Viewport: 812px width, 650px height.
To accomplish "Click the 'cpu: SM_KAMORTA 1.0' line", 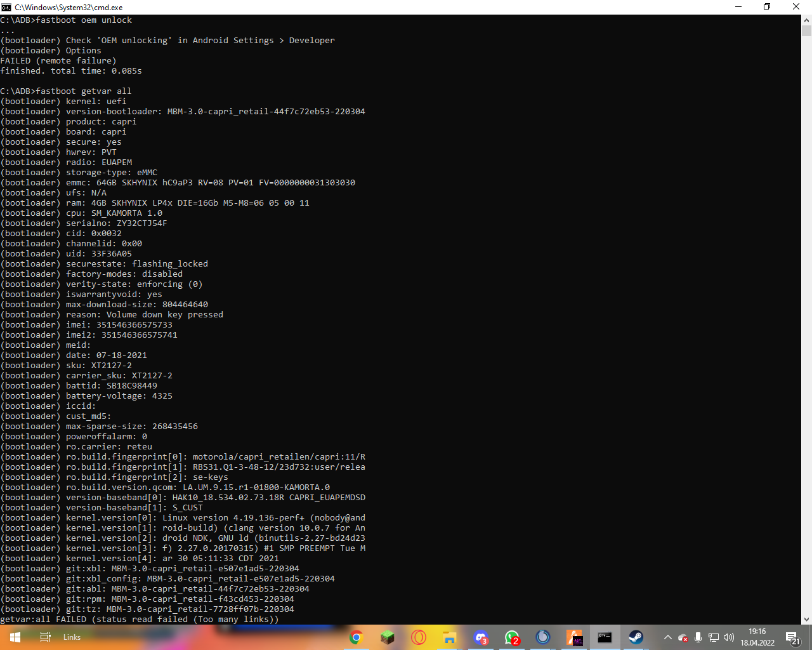I will [x=81, y=213].
